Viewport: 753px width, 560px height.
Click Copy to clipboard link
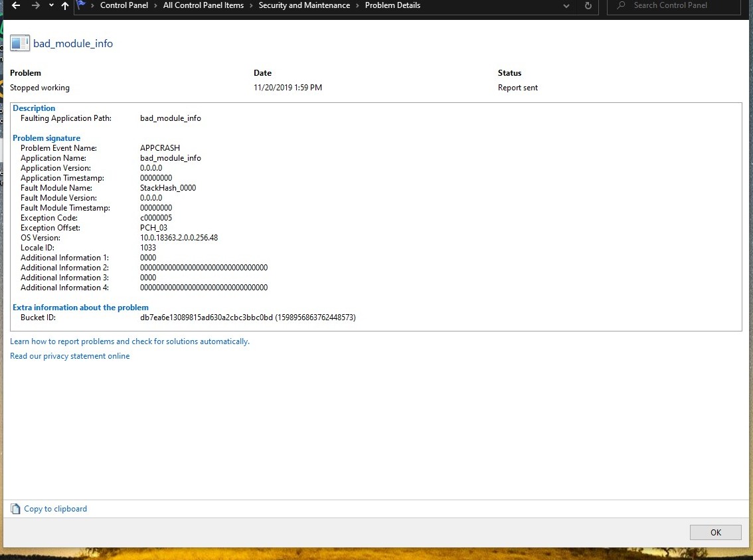click(55, 509)
